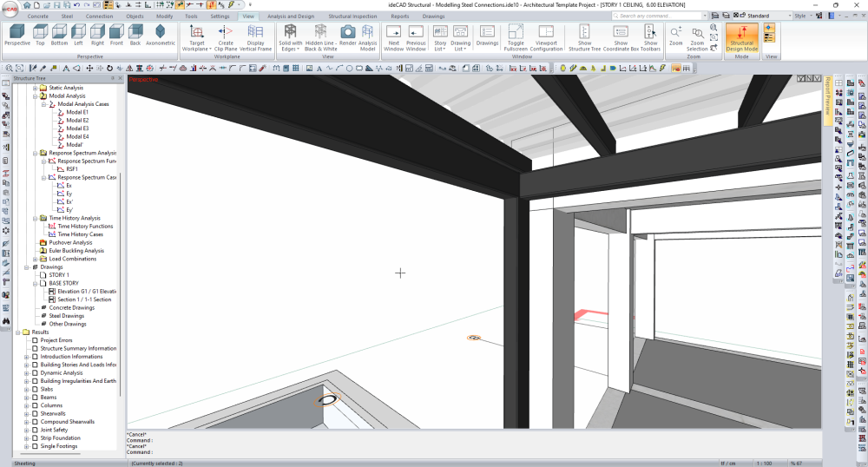The width and height of the screenshot is (868, 467).
Task: Expand the Slabs results node
Action: pyautogui.click(x=27, y=389)
